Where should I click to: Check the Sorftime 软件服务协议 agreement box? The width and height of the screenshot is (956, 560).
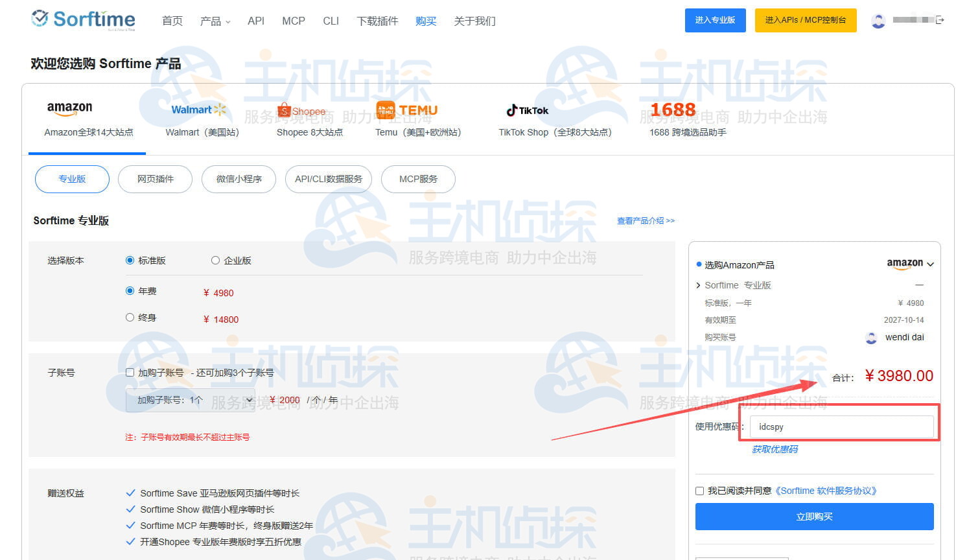pos(700,491)
